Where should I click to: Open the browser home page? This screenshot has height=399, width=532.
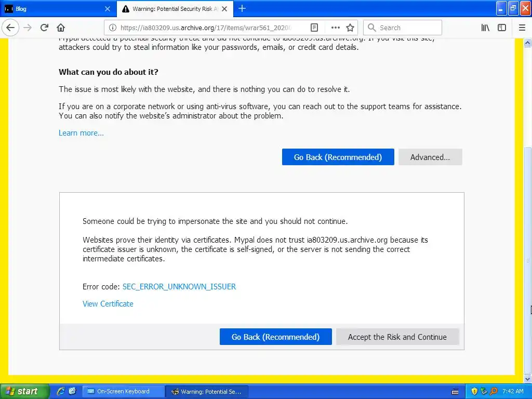pos(61,28)
